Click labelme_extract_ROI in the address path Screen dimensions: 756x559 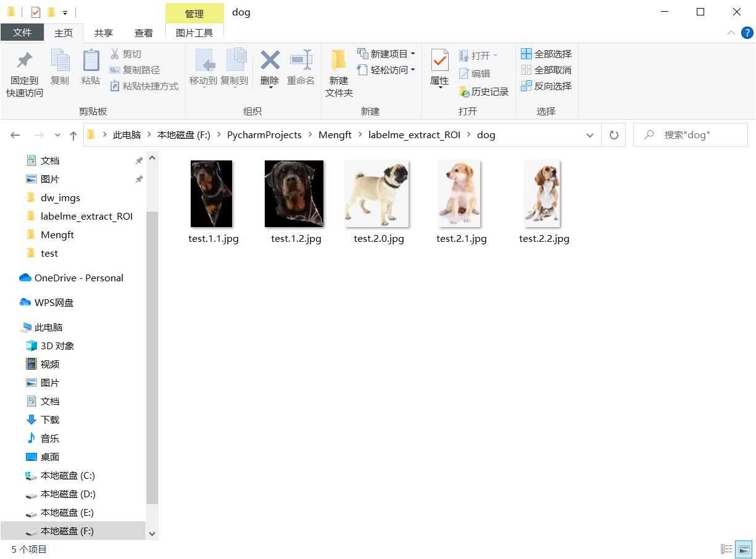pyautogui.click(x=414, y=135)
